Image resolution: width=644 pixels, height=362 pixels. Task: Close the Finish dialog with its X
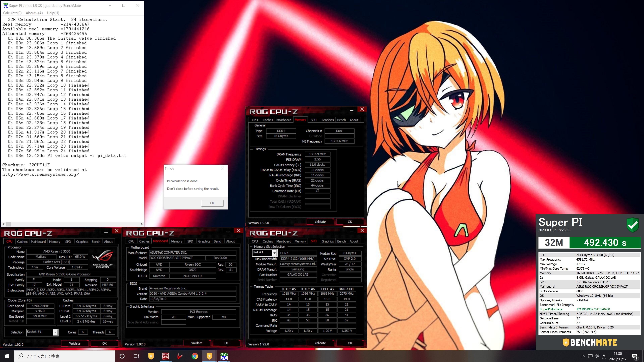coord(223,169)
